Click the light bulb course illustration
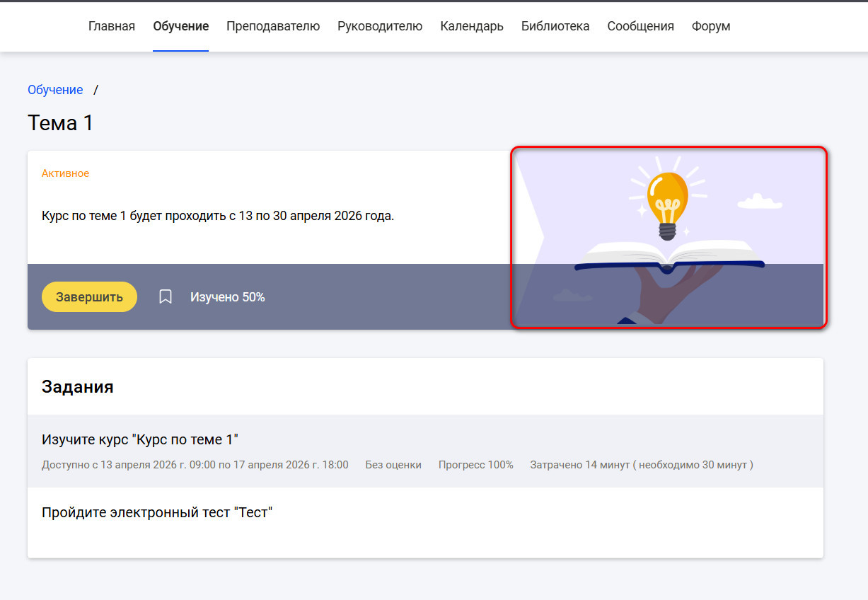 (669, 238)
